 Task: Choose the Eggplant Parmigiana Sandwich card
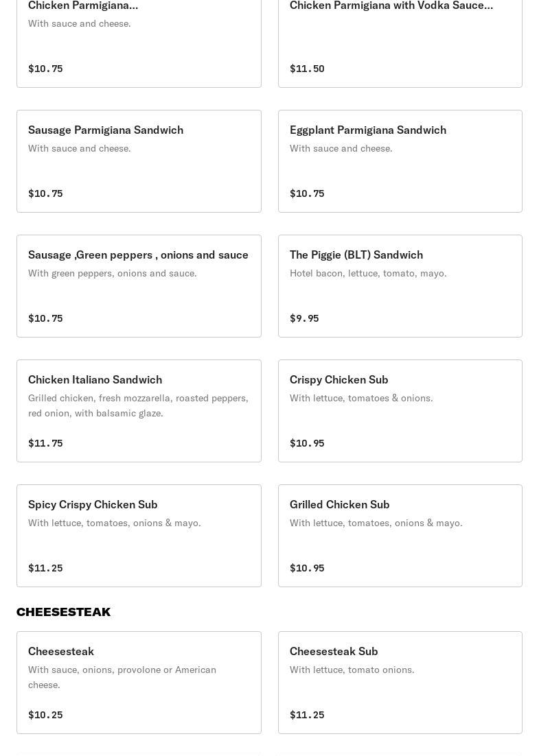coord(400,161)
